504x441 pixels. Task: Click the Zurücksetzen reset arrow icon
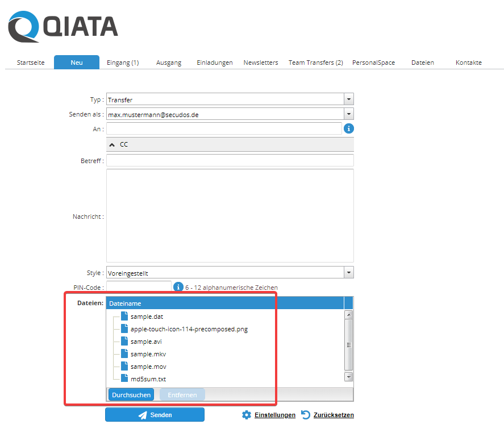point(306,415)
